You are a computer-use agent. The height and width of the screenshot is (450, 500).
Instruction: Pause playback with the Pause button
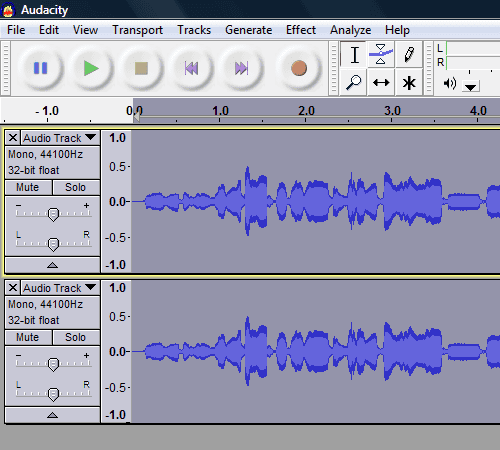point(41,68)
